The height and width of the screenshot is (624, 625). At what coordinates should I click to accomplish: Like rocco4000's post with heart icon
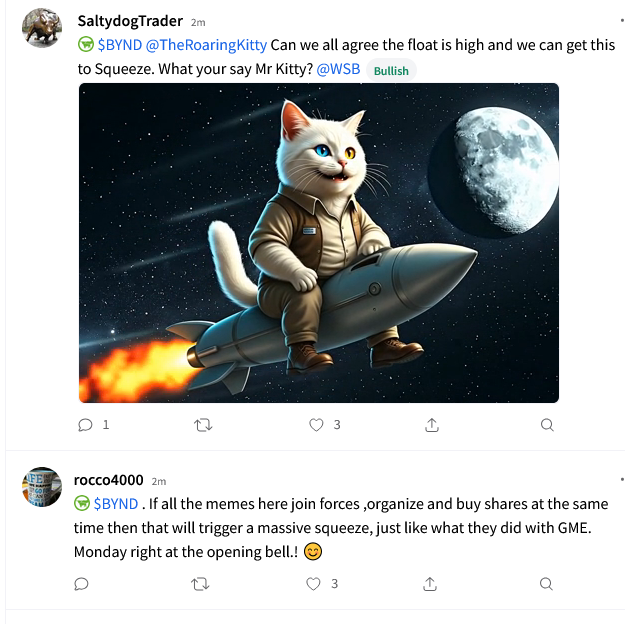[313, 584]
